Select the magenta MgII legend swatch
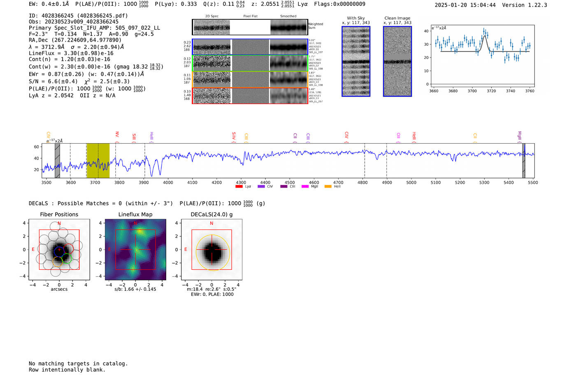 point(305,187)
